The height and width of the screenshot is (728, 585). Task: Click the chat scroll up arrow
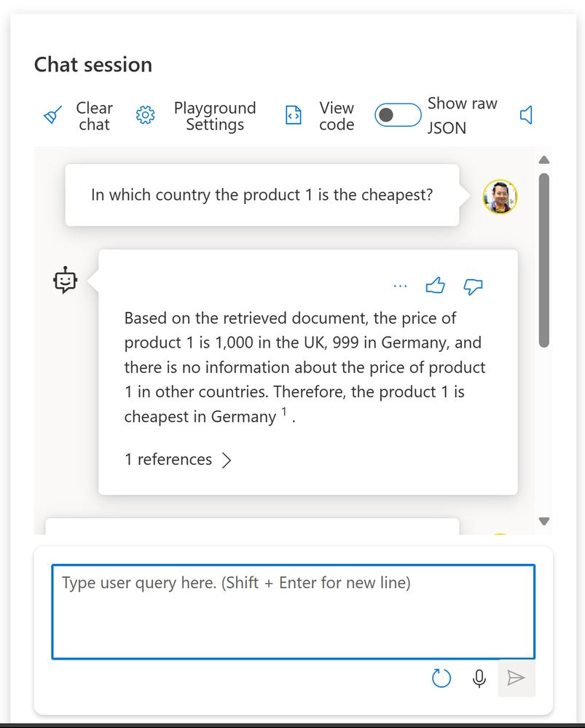coord(544,160)
